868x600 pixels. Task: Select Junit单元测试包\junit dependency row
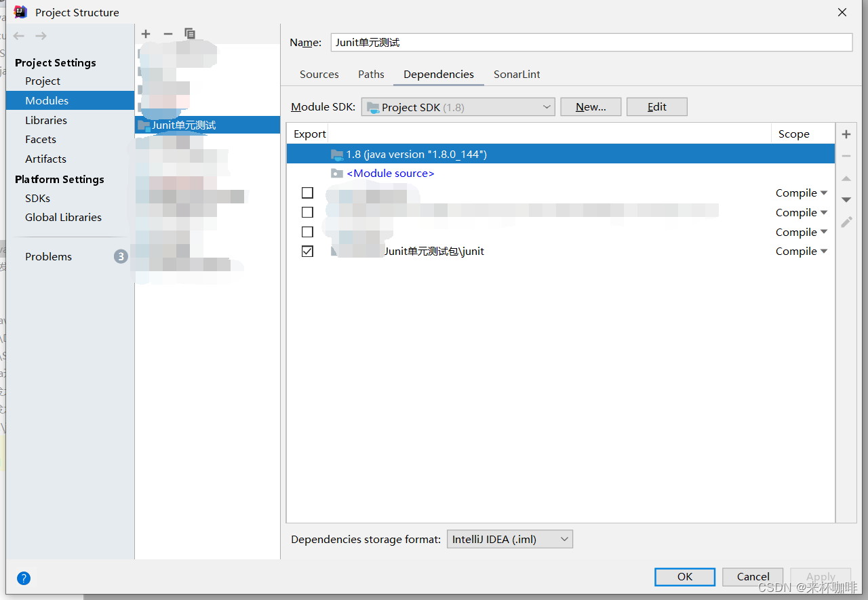560,251
